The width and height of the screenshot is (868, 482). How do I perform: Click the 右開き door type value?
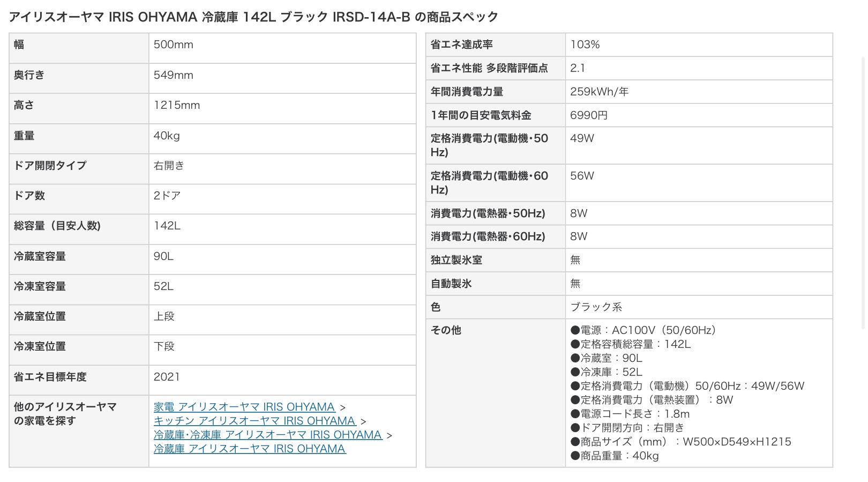click(169, 166)
